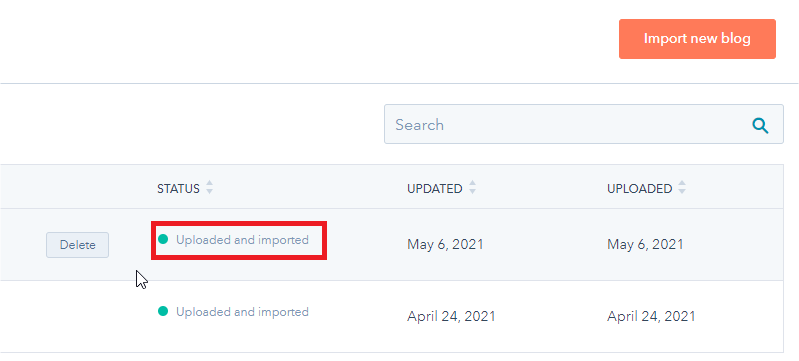Focus the Search input field

[x=583, y=124]
